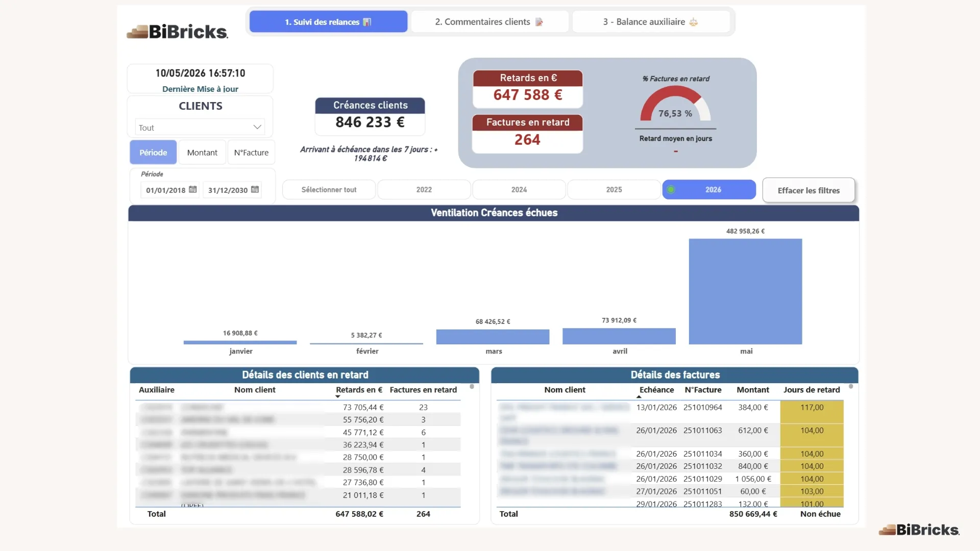The width and height of the screenshot is (980, 551).
Task: Select the avril bar in chart
Action: (619, 336)
